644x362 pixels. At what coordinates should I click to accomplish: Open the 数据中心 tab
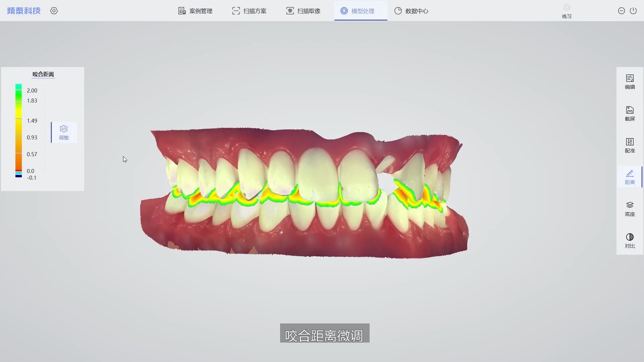[411, 11]
